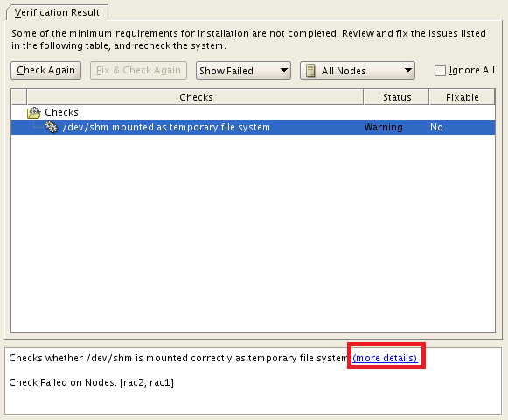Click the Fixable No cell
Screen dimensions: 508x420
tap(436, 127)
